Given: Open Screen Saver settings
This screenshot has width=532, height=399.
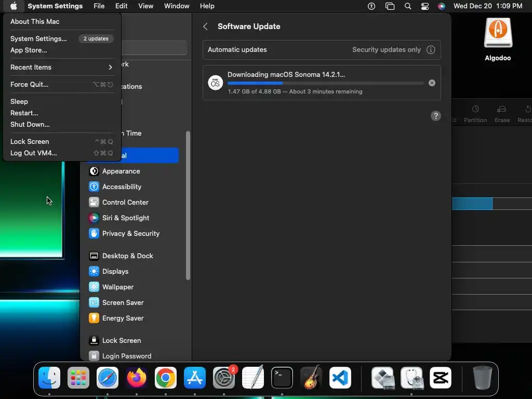Looking at the screenshot, I should (x=132, y=303).
